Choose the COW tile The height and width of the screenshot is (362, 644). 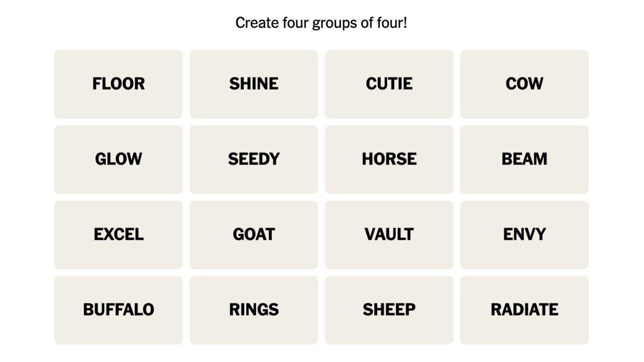524,84
